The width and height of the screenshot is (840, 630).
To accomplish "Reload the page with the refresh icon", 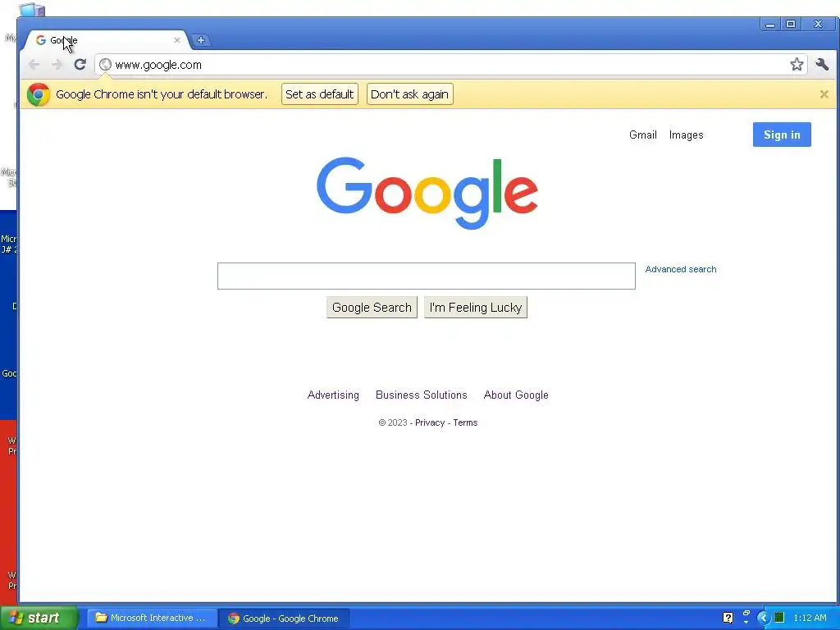I will click(x=80, y=65).
